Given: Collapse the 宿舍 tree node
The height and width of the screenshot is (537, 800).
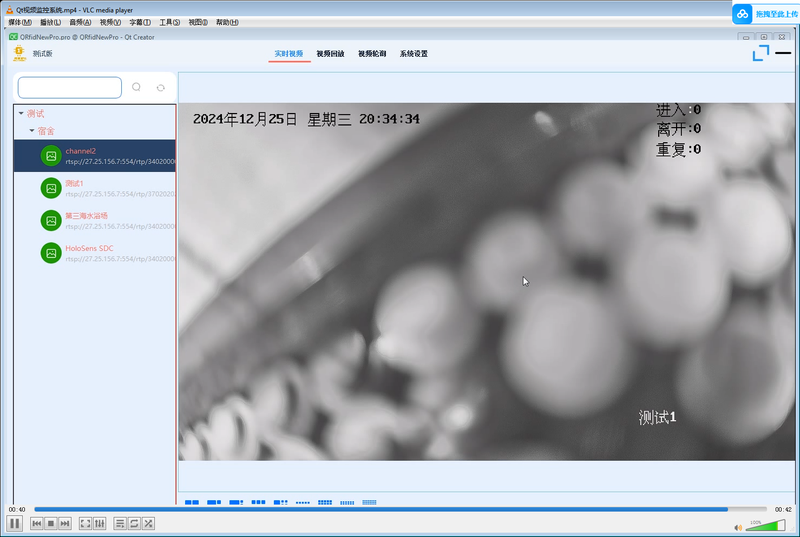Looking at the screenshot, I should 32,131.
